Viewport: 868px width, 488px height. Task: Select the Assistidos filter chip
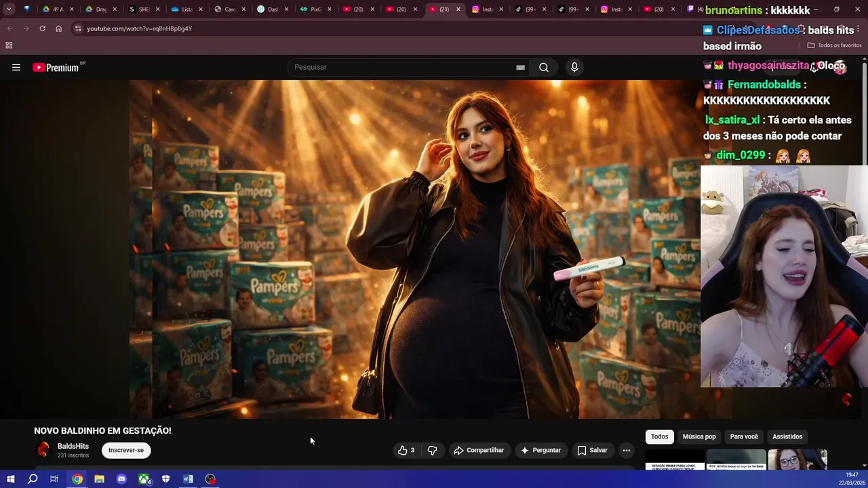787,436
